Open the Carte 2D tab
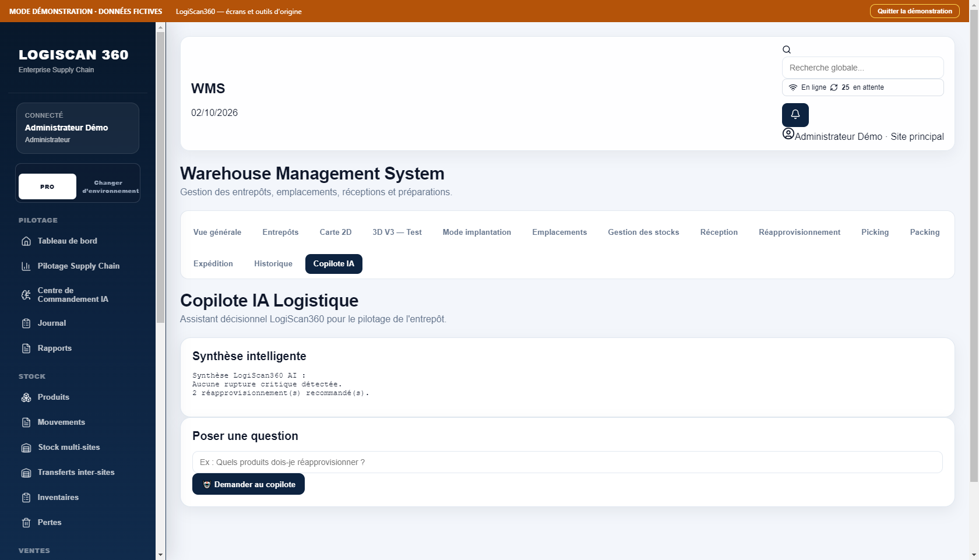979x560 pixels. 336,232
